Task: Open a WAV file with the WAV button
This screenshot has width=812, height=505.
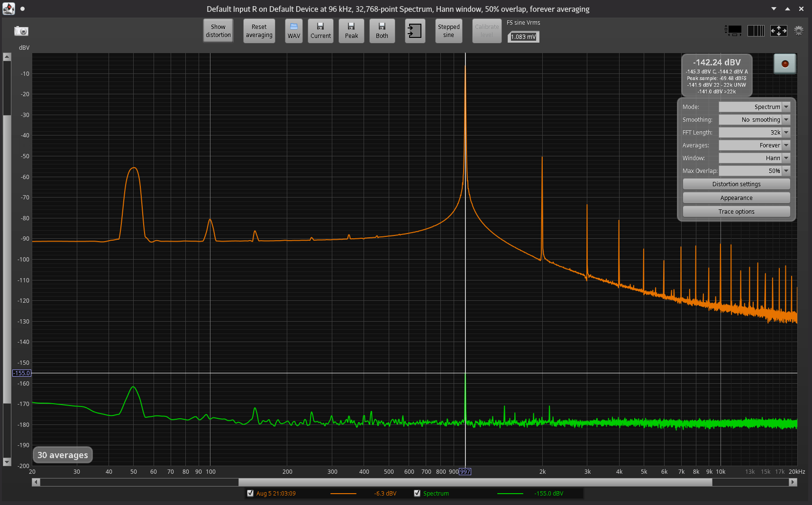Action: (294, 31)
